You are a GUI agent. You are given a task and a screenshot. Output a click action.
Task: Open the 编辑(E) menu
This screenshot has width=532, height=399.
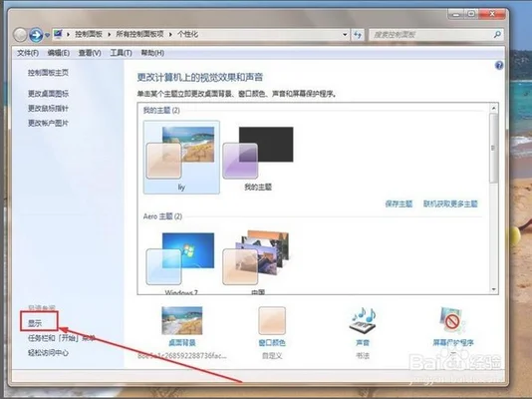click(x=59, y=53)
